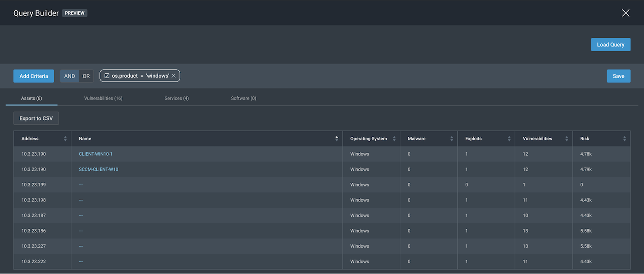Sort table by Address column arrows

pyautogui.click(x=65, y=139)
